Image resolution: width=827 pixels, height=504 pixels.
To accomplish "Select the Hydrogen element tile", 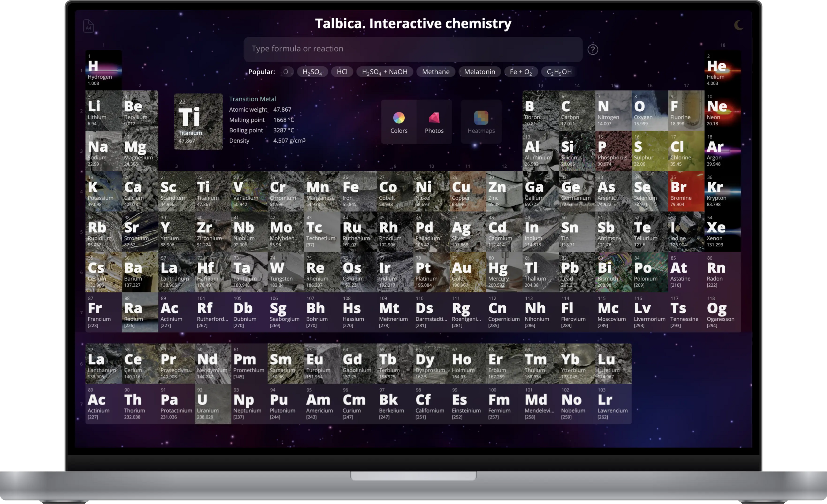I will click(104, 70).
